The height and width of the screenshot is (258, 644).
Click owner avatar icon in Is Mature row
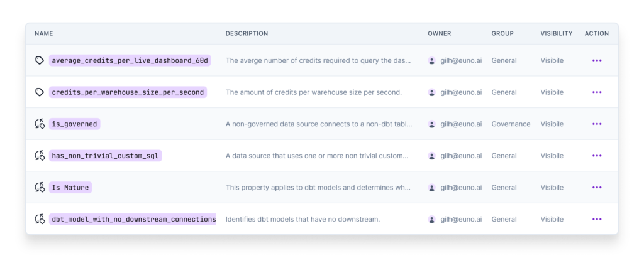431,188
